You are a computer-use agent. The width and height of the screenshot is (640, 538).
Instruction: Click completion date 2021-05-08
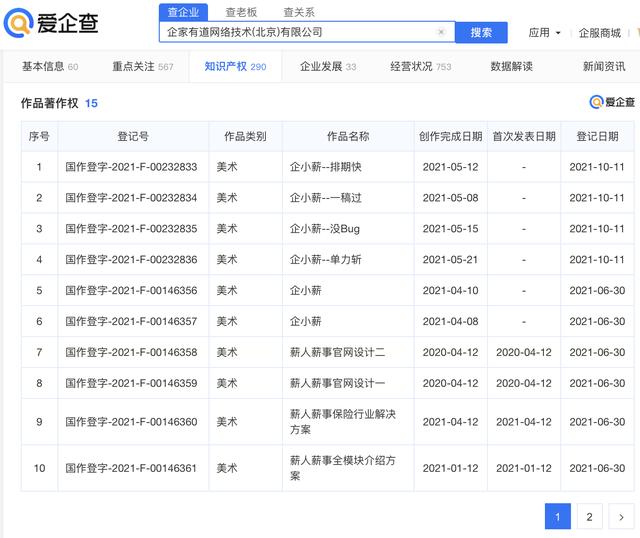point(451,198)
